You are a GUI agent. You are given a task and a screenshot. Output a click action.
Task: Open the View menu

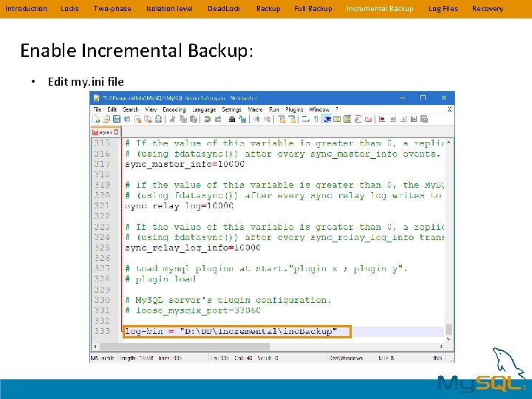click(151, 109)
